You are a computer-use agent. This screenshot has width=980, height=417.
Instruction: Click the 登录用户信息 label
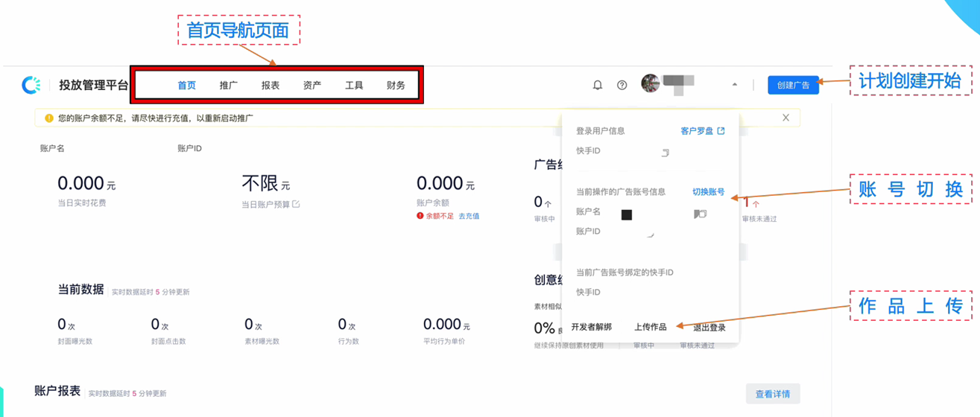[x=601, y=130]
